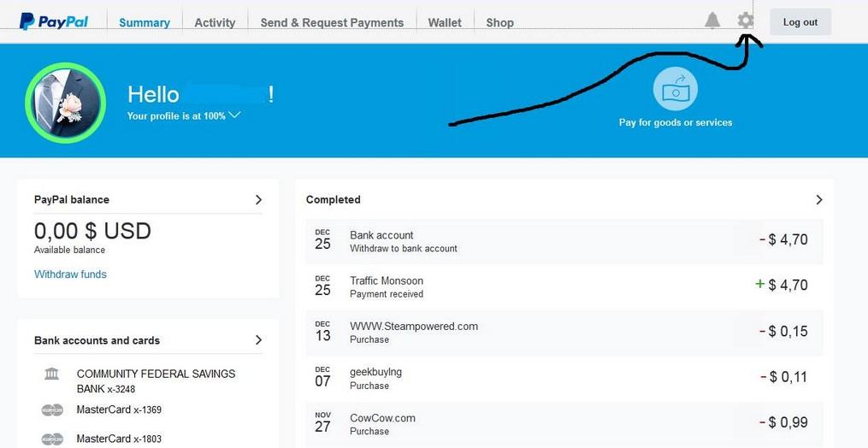This screenshot has width=868, height=448.
Task: Open the Wallet tab
Action: 445,23
